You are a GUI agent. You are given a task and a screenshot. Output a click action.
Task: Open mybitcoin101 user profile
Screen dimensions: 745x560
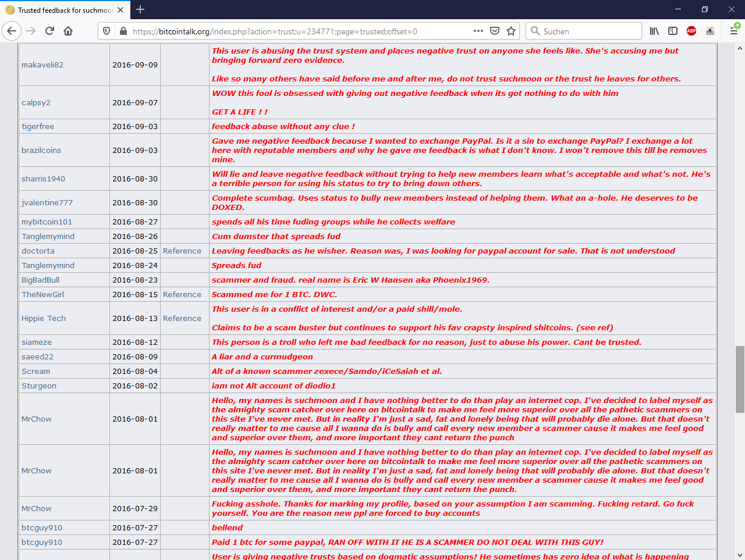pos(47,222)
